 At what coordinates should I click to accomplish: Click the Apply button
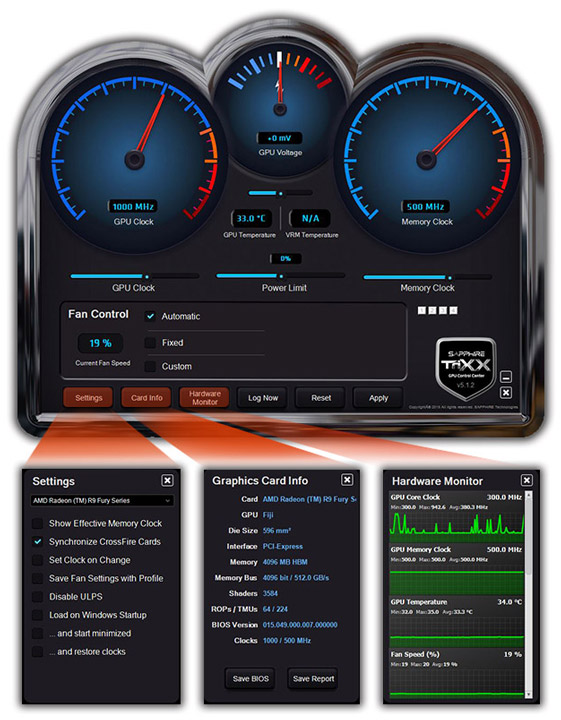point(378,398)
